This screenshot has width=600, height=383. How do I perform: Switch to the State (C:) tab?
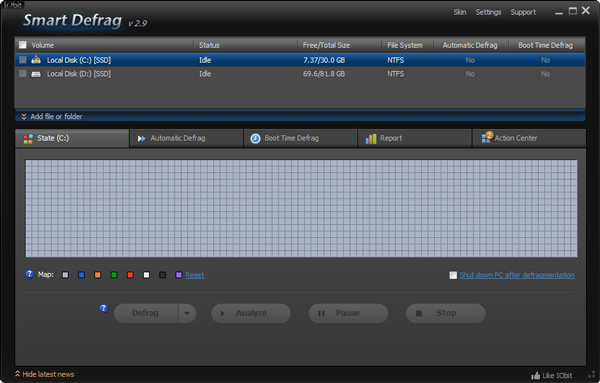click(72, 138)
